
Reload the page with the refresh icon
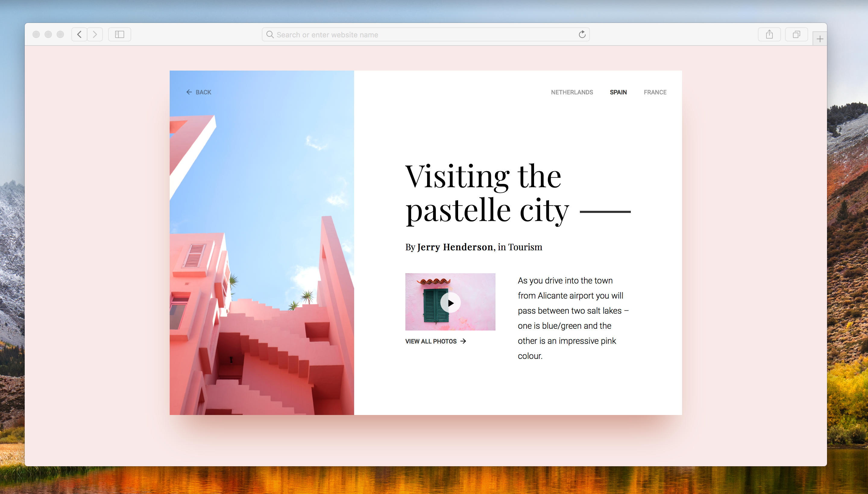click(582, 34)
